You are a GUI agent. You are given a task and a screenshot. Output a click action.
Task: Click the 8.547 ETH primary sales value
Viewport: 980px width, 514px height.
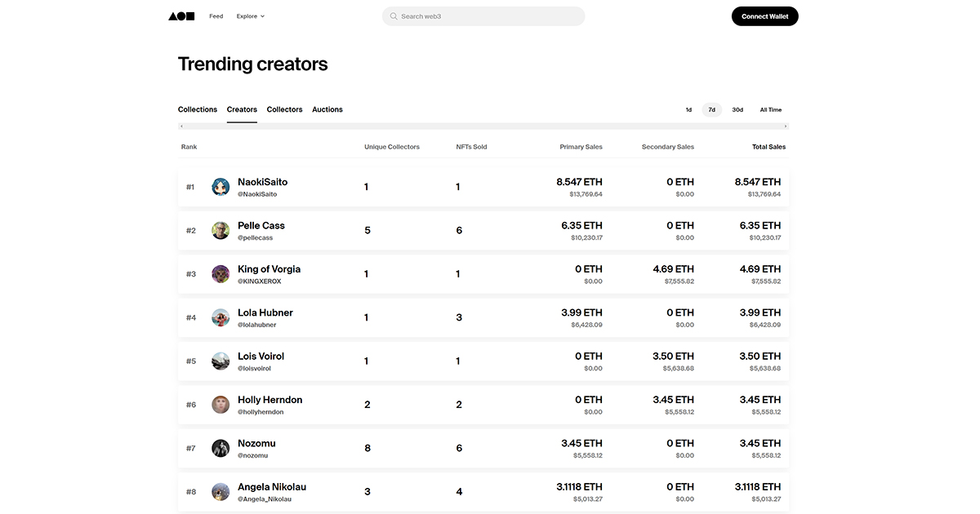[x=580, y=182]
